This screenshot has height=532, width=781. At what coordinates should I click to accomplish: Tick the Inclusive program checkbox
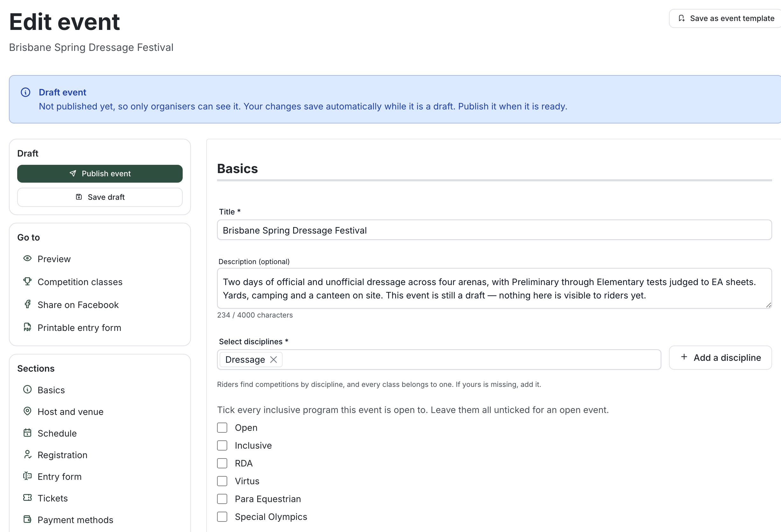click(222, 446)
